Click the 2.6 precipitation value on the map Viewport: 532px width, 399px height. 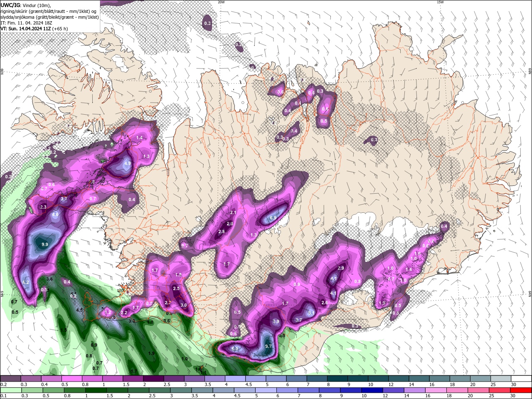click(325, 303)
